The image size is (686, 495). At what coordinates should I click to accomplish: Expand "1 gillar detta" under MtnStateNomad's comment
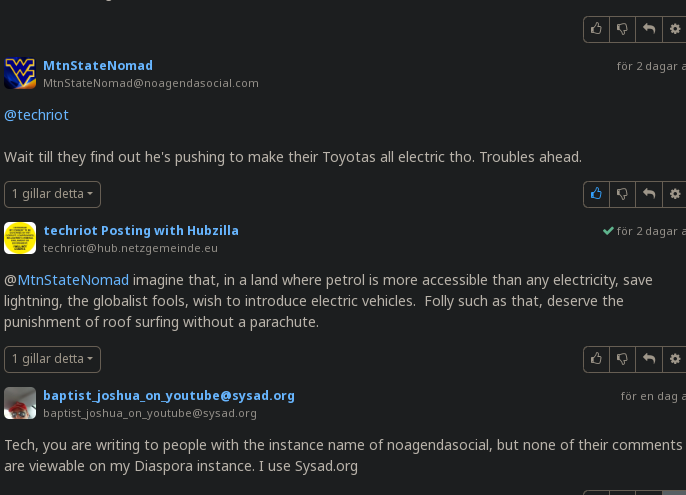52,194
